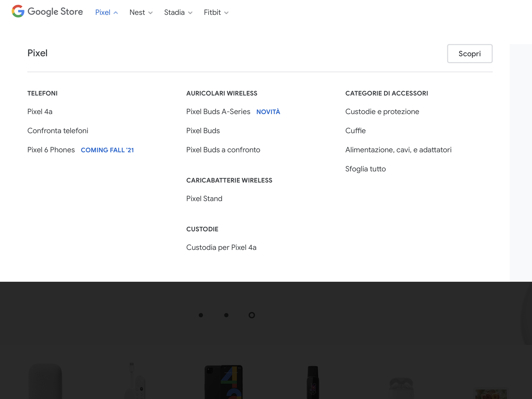Screen dimensions: 532x399
Task: Click the CUSTODIE section heading
Action: 202,229
